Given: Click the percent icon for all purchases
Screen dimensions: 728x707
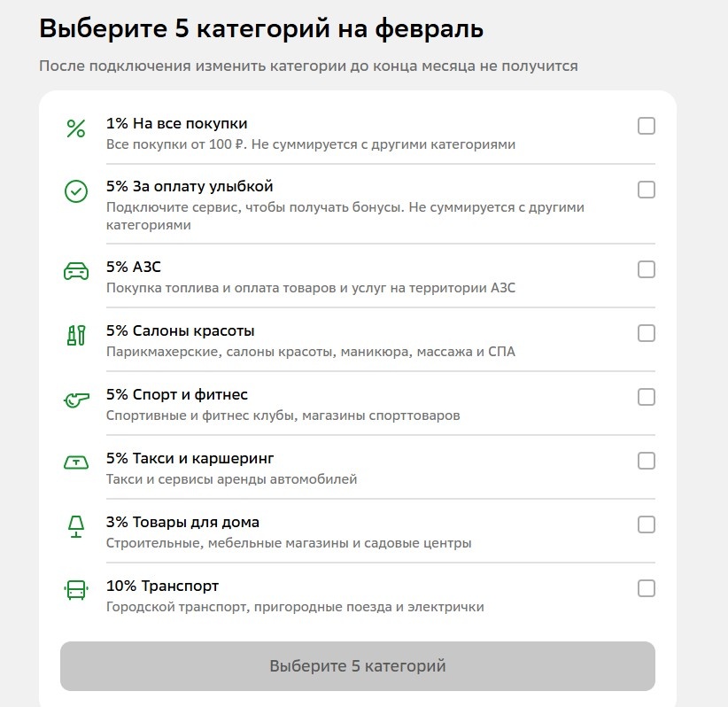Looking at the screenshot, I should (x=76, y=128).
